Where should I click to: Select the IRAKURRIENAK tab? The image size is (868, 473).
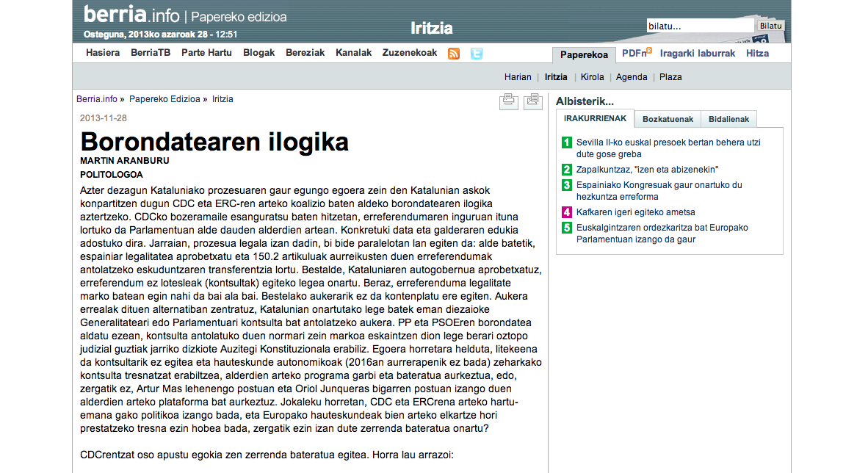pos(595,118)
